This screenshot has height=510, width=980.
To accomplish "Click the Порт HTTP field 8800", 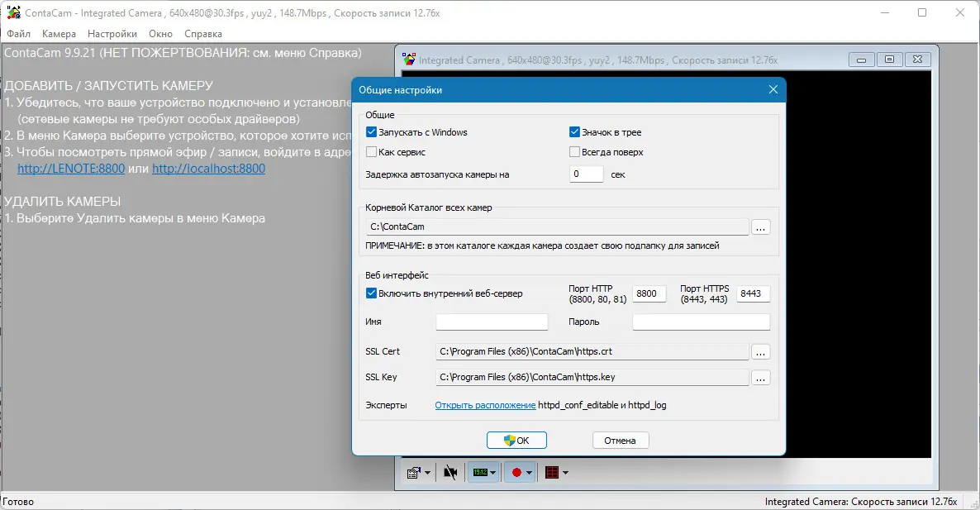I will coord(649,293).
